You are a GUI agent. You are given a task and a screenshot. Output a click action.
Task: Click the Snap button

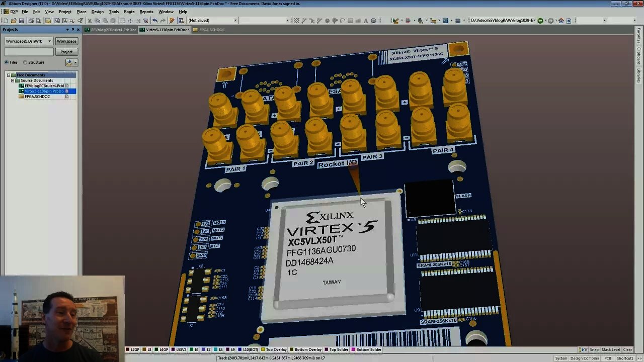tap(594, 349)
